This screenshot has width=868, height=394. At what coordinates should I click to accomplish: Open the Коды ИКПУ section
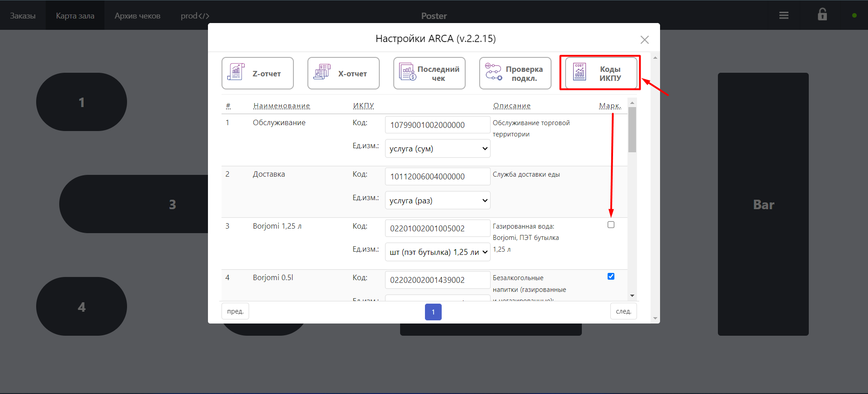[601, 73]
